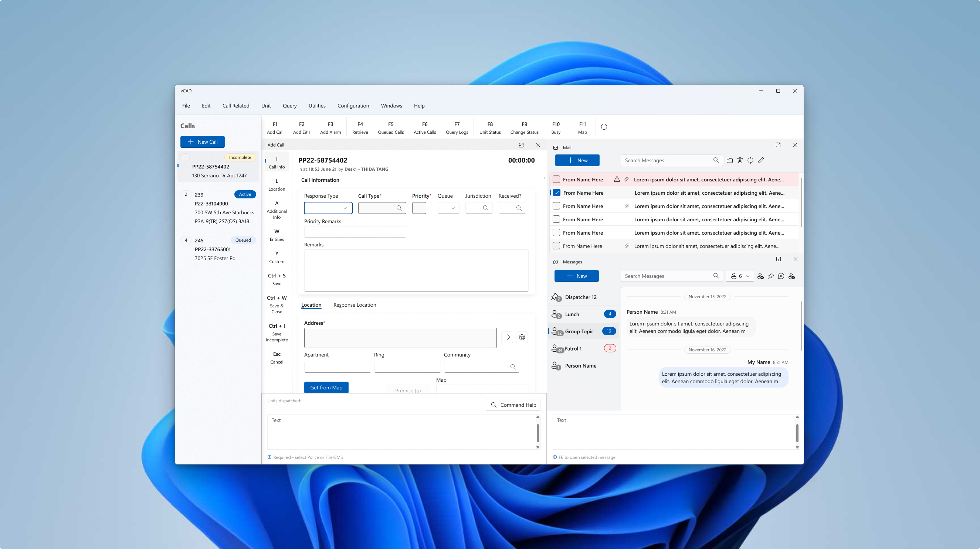The height and width of the screenshot is (549, 980).
Task: Click the Address input field
Action: (400, 338)
